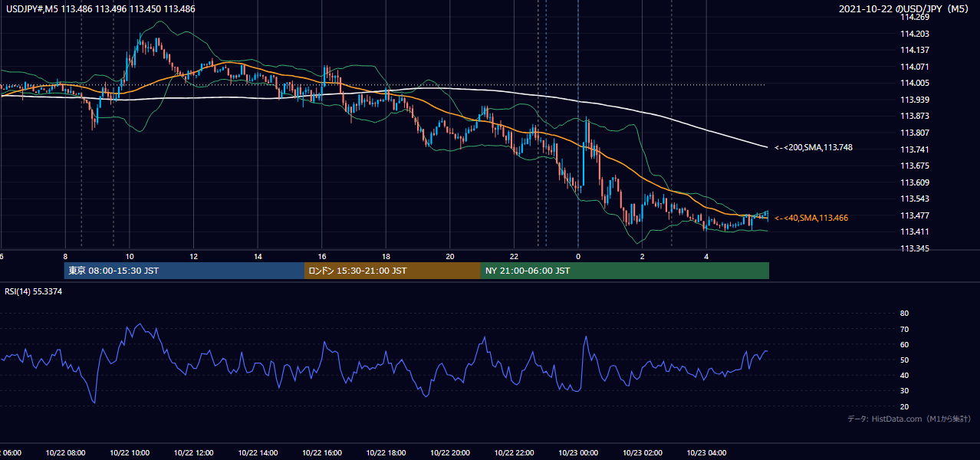Click the 10/22 20:00 date label
Screen dimensions: 980x460
(450, 453)
